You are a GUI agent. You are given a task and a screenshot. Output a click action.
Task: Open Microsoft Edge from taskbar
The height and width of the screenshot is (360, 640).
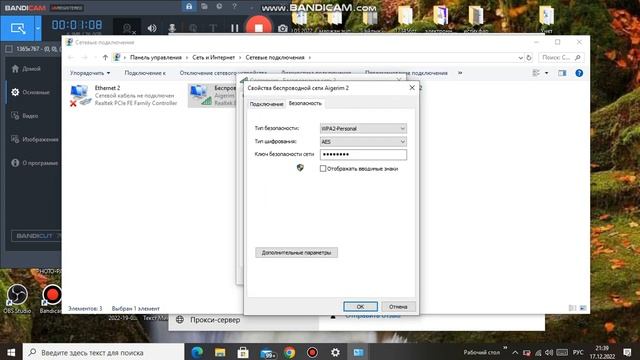[x=197, y=352]
